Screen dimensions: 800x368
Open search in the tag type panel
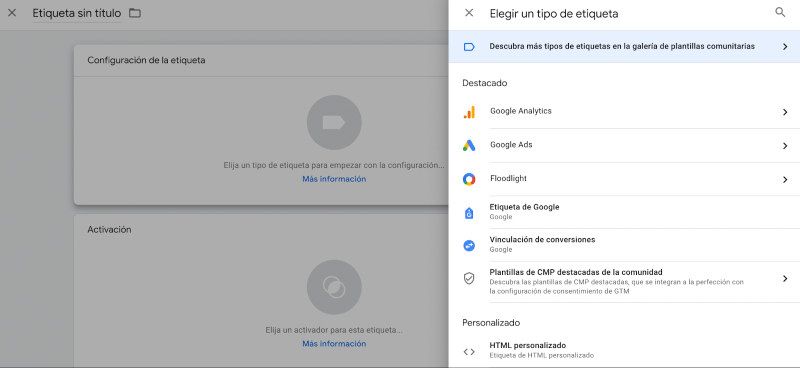pos(780,13)
